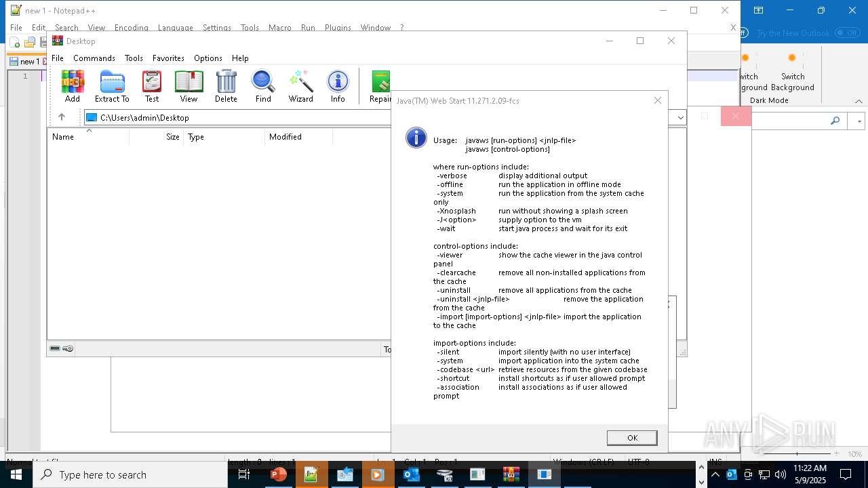Click the New file icon in Notepad++
The width and height of the screenshot is (868, 488).
click(15, 43)
